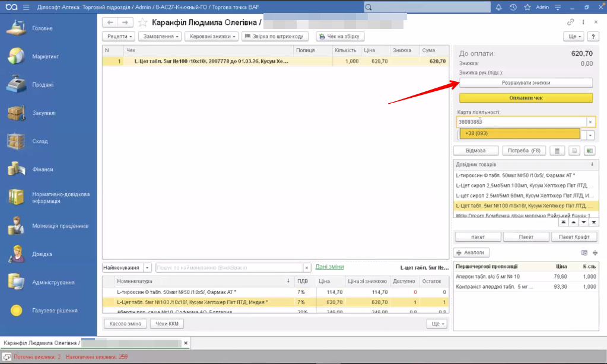Open the Продажі section in sidebar
The width and height of the screenshot is (607, 364).
[x=43, y=85]
